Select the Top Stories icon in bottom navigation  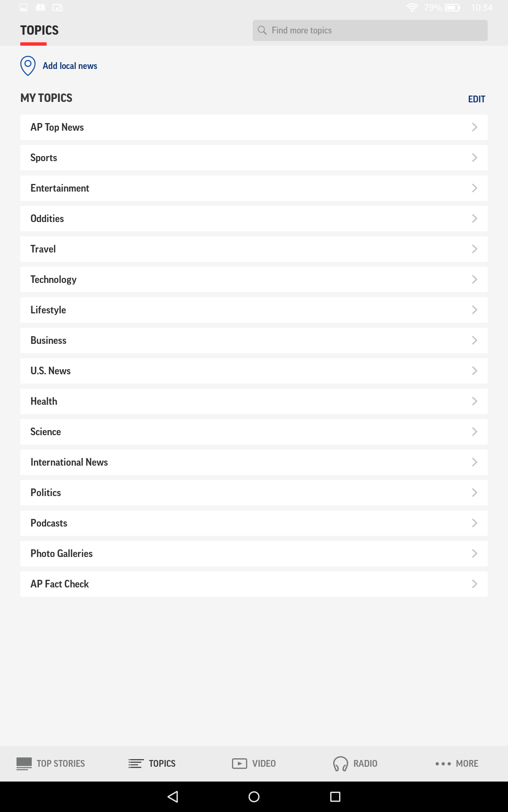tap(24, 763)
